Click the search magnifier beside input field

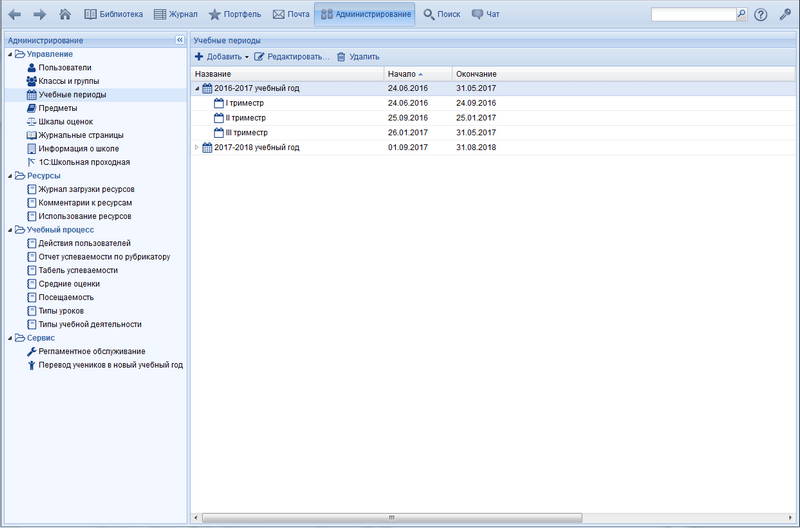(741, 15)
